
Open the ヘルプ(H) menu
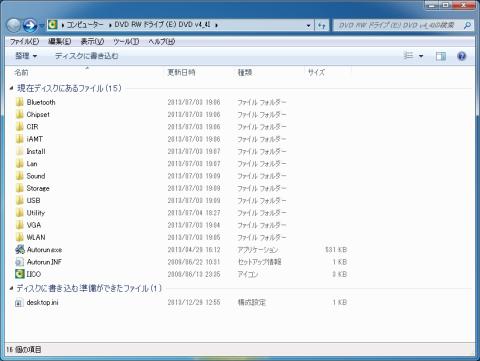click(162, 41)
